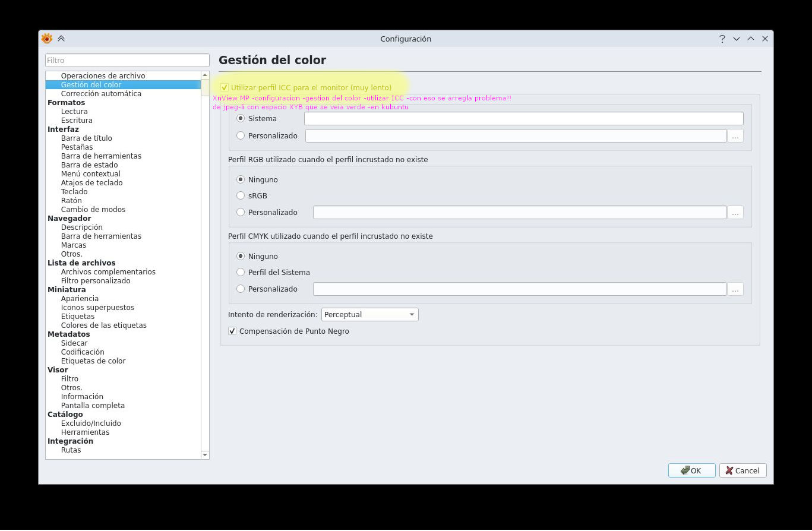812x531 pixels.
Task: Confirm settings with the OK button
Action: click(691, 470)
